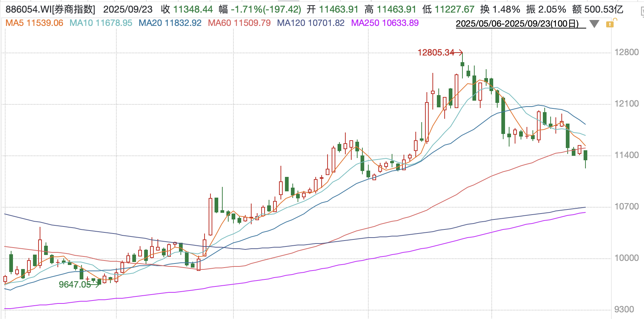The image size is (644, 319).
Task: Click the 2025/05/06-2025/09/23(100日) date range link
Action: tap(521, 24)
